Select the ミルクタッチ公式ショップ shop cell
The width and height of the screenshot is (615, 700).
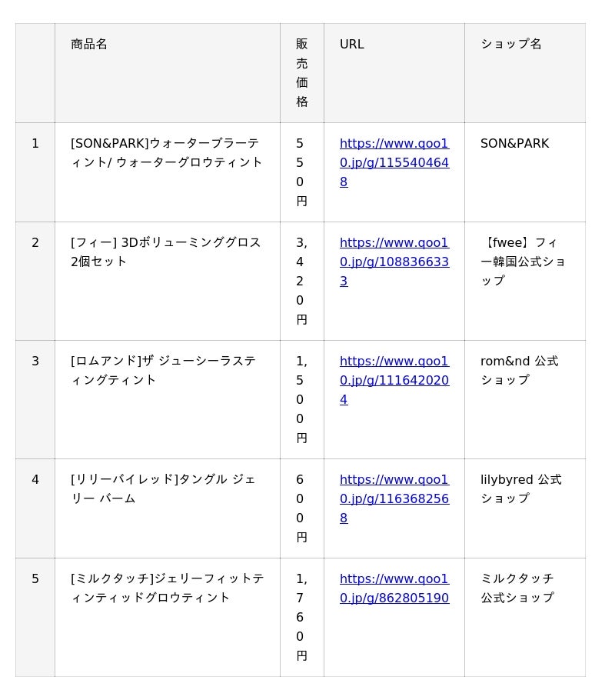[517, 588]
